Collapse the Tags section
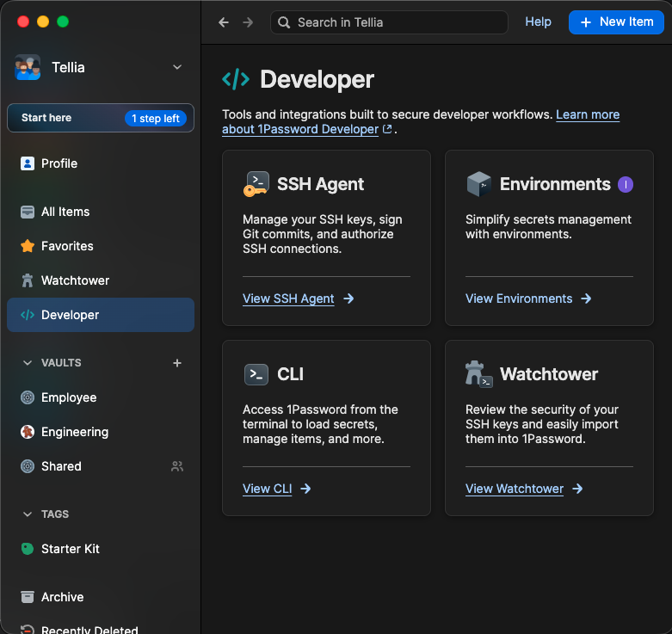 28,514
